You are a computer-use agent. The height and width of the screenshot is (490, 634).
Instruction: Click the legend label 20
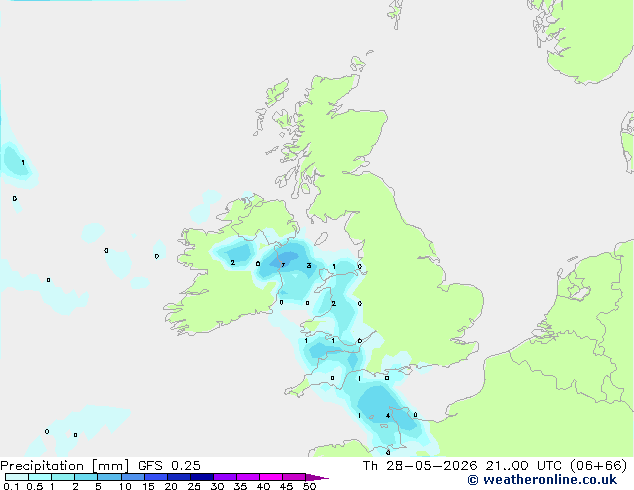171,486
